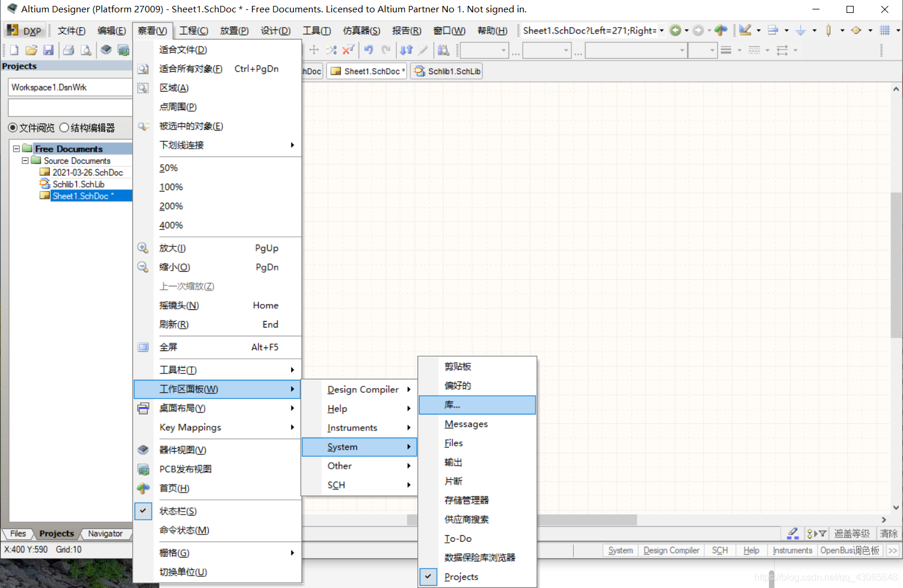This screenshot has width=903, height=588.
Task: Select the 结构编辑器 radio button
Action: 64,128
